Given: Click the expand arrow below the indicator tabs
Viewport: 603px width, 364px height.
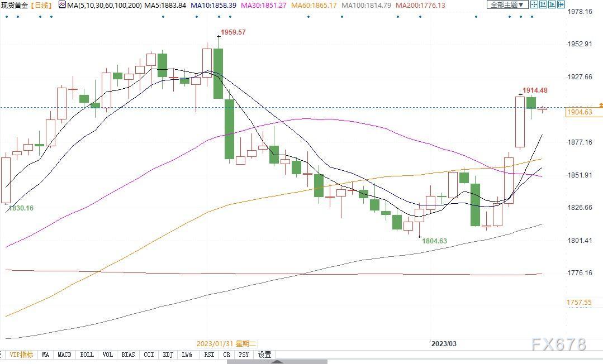Looking at the screenshot, I should point(277,362).
